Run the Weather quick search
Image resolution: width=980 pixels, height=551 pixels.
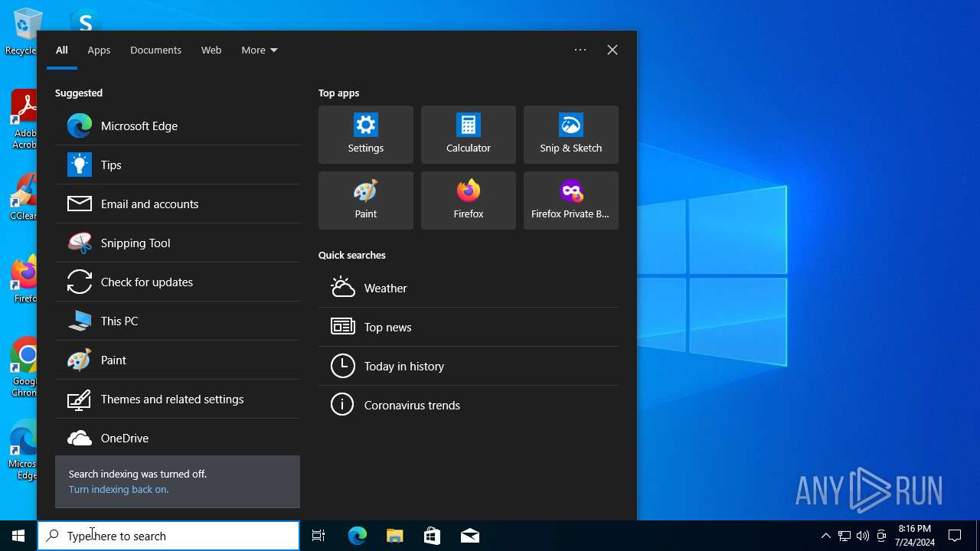coord(469,288)
